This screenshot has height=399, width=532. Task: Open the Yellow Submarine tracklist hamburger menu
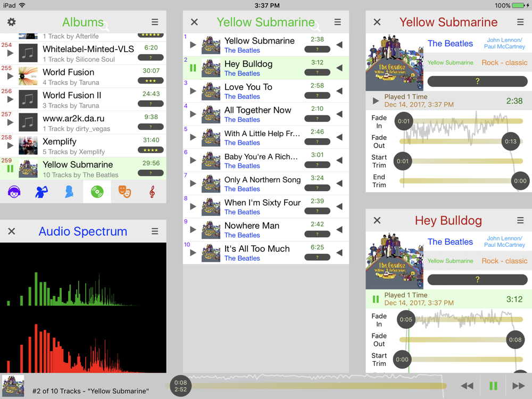tap(338, 22)
